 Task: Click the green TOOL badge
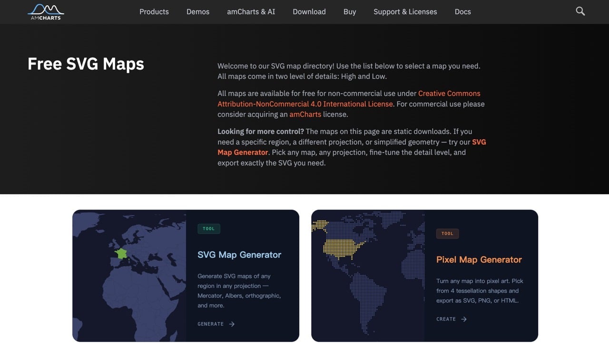pyautogui.click(x=209, y=229)
